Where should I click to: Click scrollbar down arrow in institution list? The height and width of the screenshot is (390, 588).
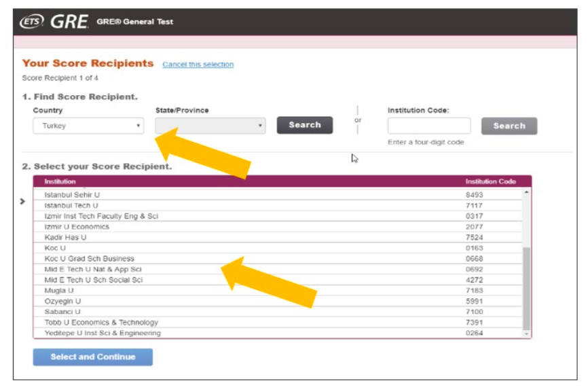pos(526,334)
